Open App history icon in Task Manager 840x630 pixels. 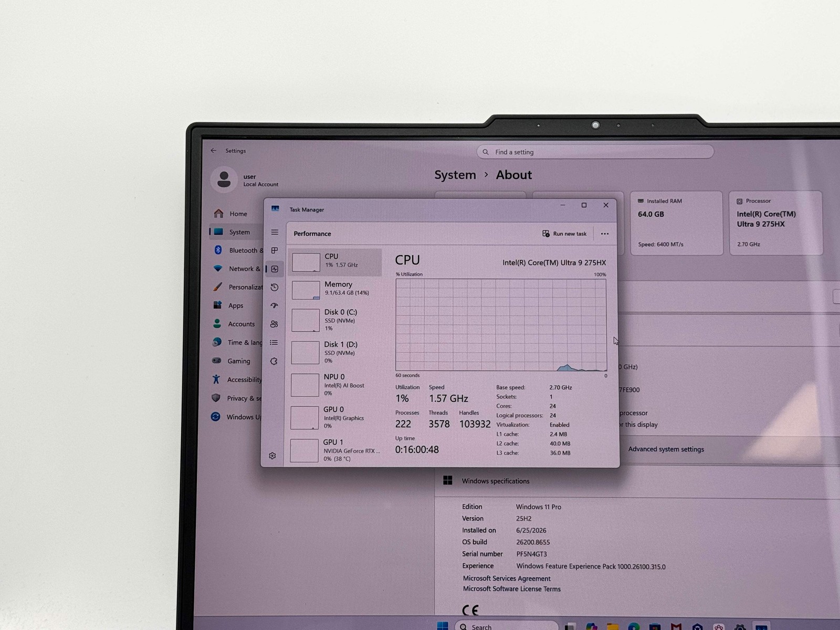(274, 287)
